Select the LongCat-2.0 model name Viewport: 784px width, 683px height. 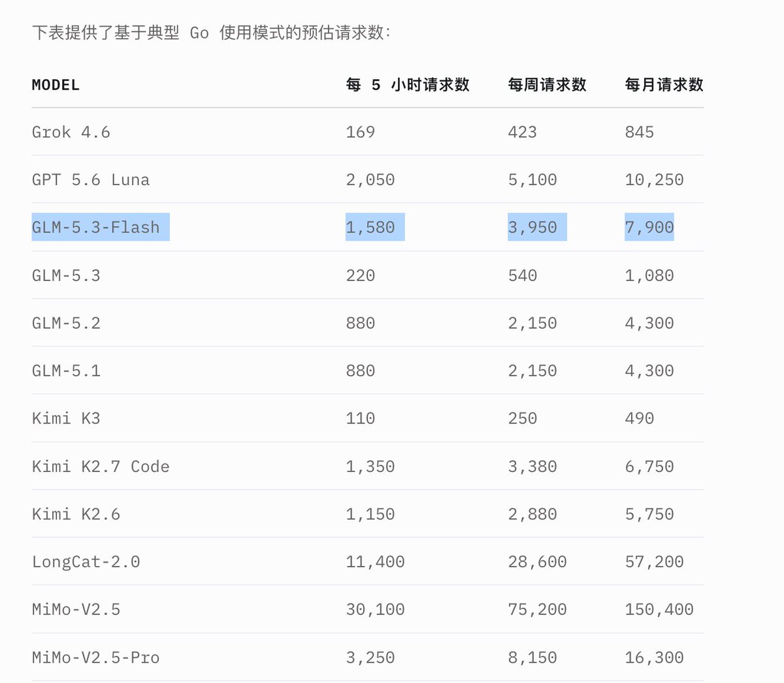tap(86, 562)
